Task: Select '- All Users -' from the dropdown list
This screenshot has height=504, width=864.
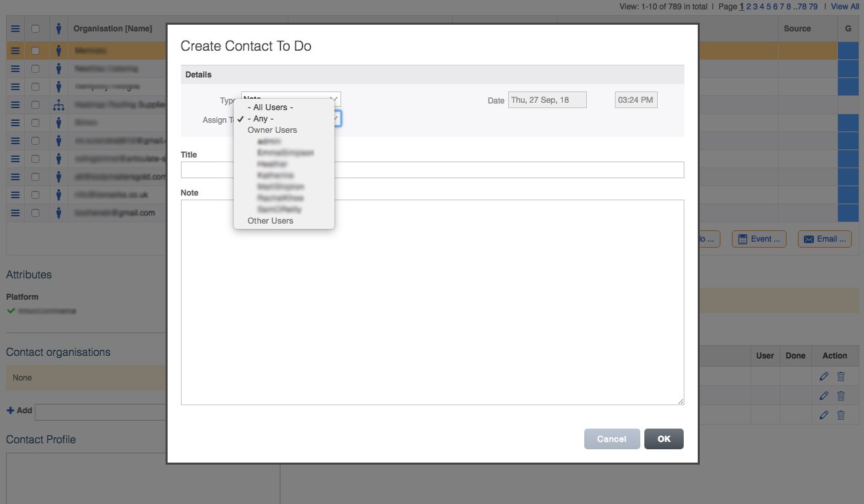Action: click(x=270, y=107)
